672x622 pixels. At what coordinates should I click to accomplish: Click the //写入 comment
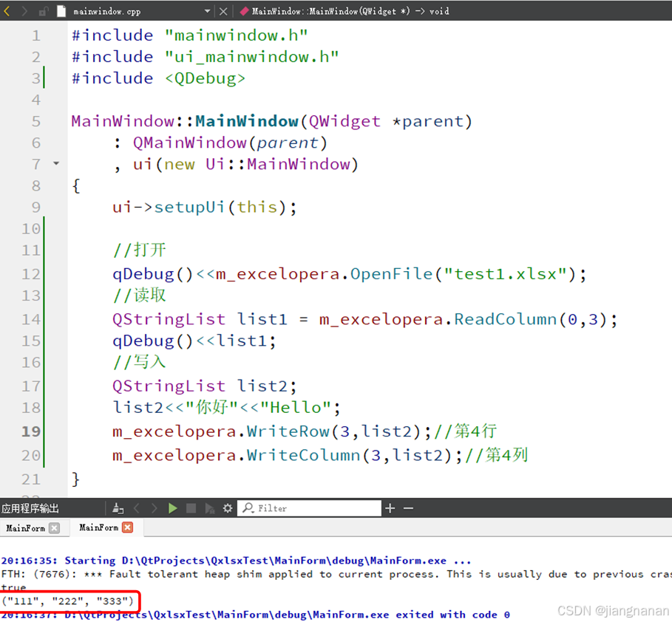pyautogui.click(x=139, y=362)
